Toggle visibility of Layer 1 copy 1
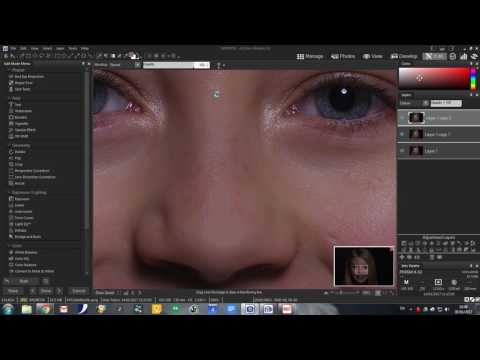 coord(402,134)
